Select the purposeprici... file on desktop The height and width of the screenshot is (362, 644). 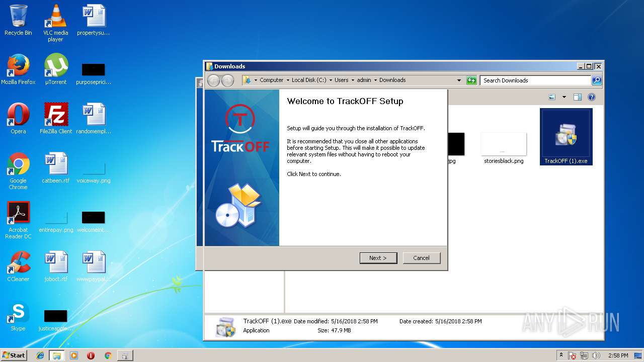pyautogui.click(x=94, y=73)
